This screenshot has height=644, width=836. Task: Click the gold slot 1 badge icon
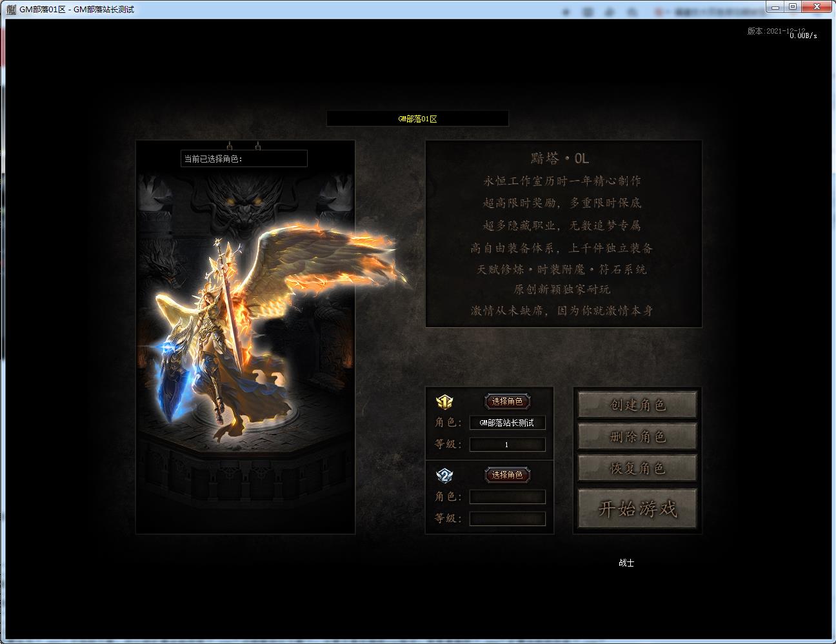pos(444,402)
